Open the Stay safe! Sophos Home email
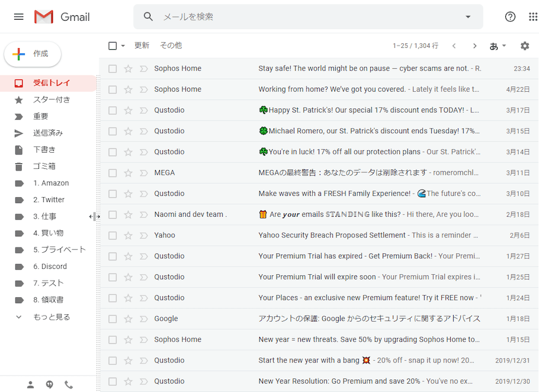 pos(319,69)
